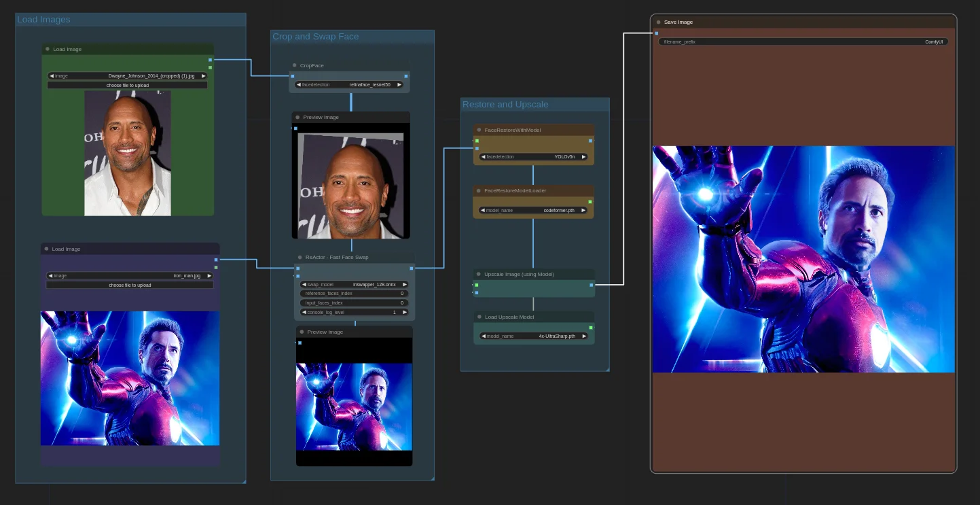The image size is (980, 505).
Task: Click the "FaceRestoreModelLoader" node title
Action: (515, 191)
